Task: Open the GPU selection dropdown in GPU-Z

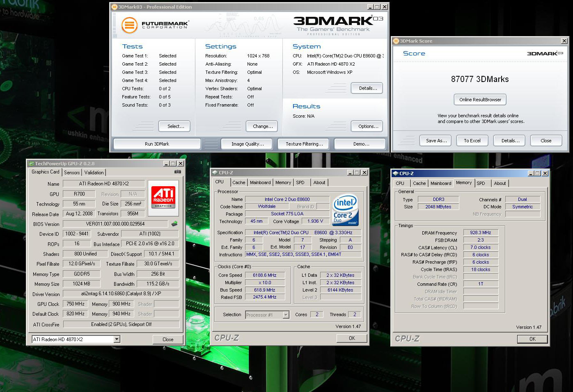Action: pyautogui.click(x=117, y=339)
